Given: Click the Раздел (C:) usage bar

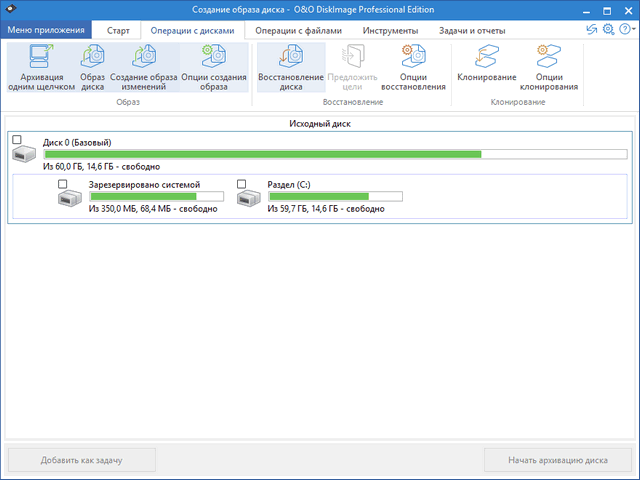Looking at the screenshot, I should tap(335, 196).
